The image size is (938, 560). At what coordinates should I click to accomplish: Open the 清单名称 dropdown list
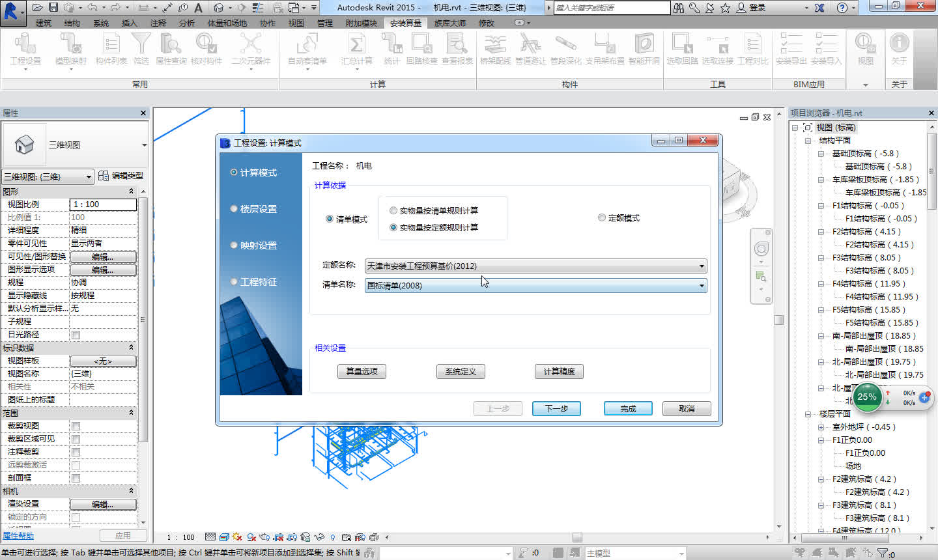(701, 285)
